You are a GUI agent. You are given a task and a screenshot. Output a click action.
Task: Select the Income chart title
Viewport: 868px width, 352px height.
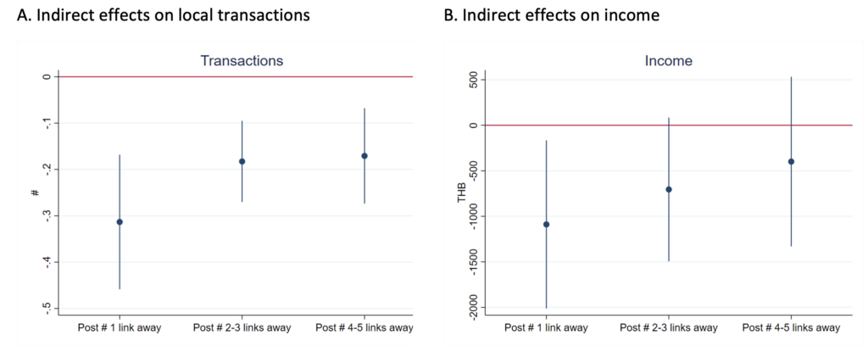click(x=669, y=61)
